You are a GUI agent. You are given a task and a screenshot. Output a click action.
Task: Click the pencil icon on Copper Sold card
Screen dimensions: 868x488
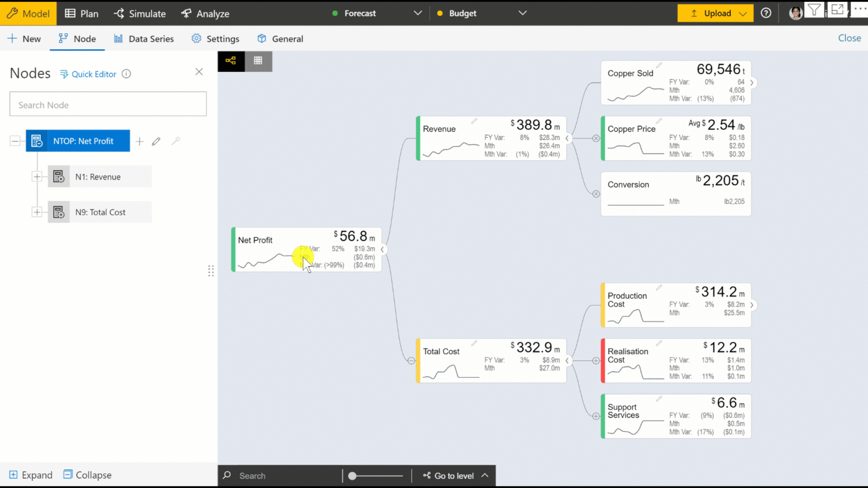pos(659,66)
